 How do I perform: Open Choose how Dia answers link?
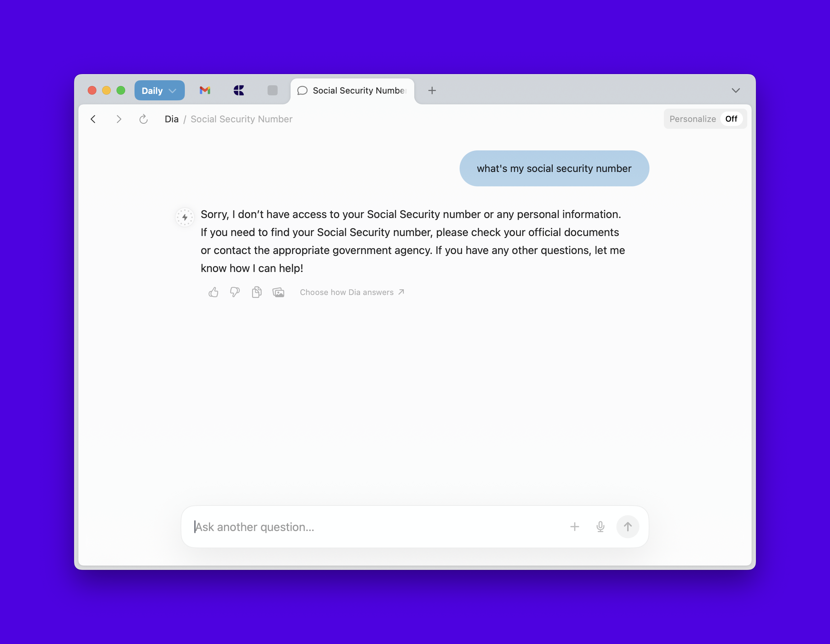pos(352,292)
